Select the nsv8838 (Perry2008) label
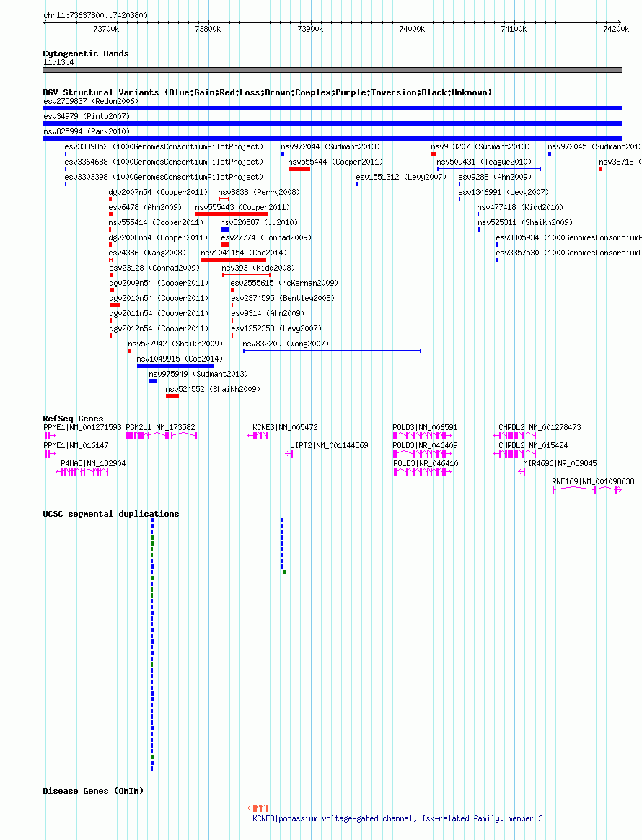The height and width of the screenshot is (840, 642). pyautogui.click(x=259, y=192)
